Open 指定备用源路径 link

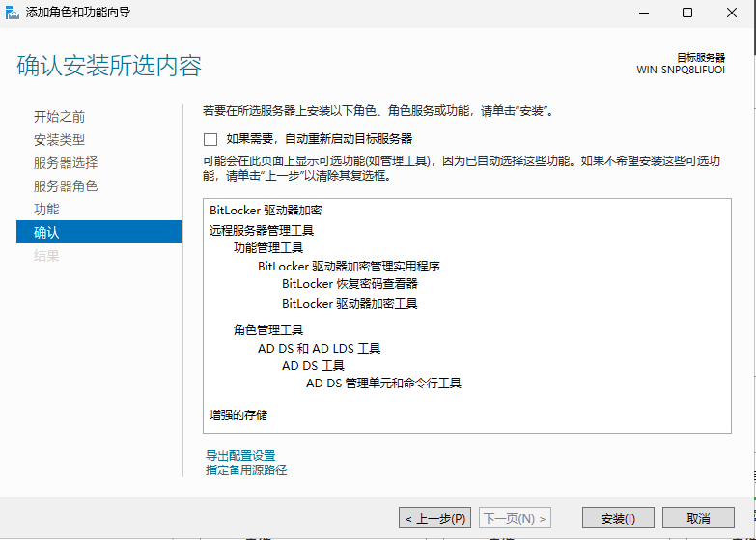246,469
